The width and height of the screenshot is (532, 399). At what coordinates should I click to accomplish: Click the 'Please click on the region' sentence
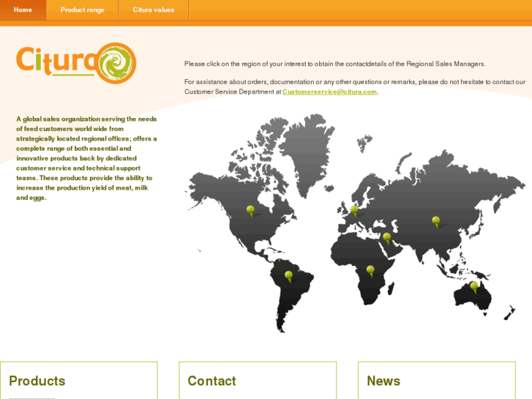[335, 64]
